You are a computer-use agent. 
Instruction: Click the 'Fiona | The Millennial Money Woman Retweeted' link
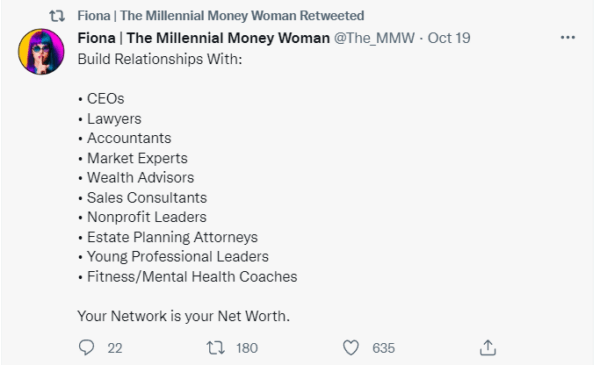click(221, 16)
